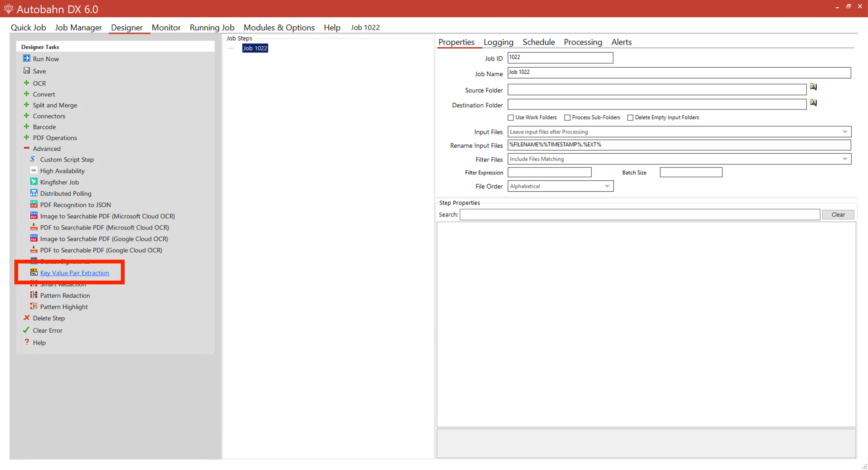This screenshot has height=470, width=868.
Task: Click the Run Now arrow icon
Action: point(26,58)
